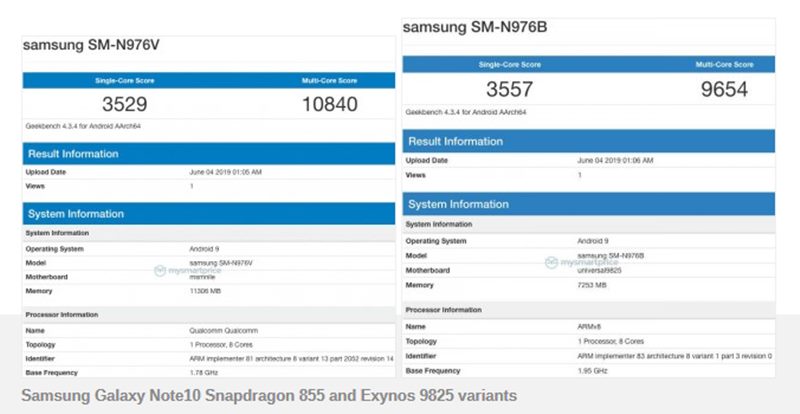Image resolution: width=800 pixels, height=414 pixels.
Task: Click Geekbench 4.3.4 text under score 3529
Action: 83,126
